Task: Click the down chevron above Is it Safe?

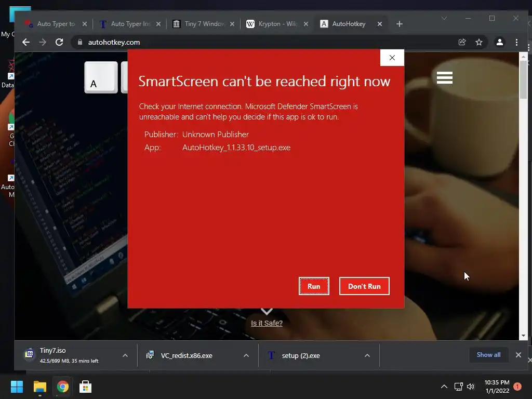Action: click(x=267, y=311)
